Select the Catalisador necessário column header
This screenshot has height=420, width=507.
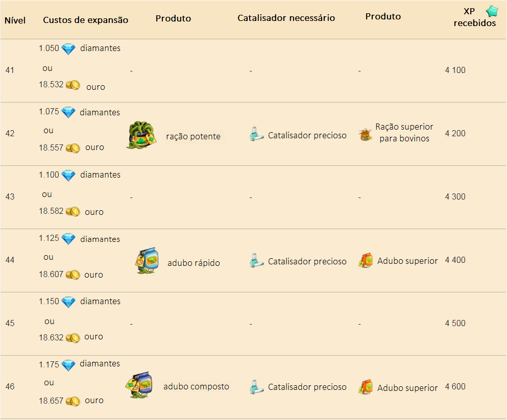tap(286, 18)
